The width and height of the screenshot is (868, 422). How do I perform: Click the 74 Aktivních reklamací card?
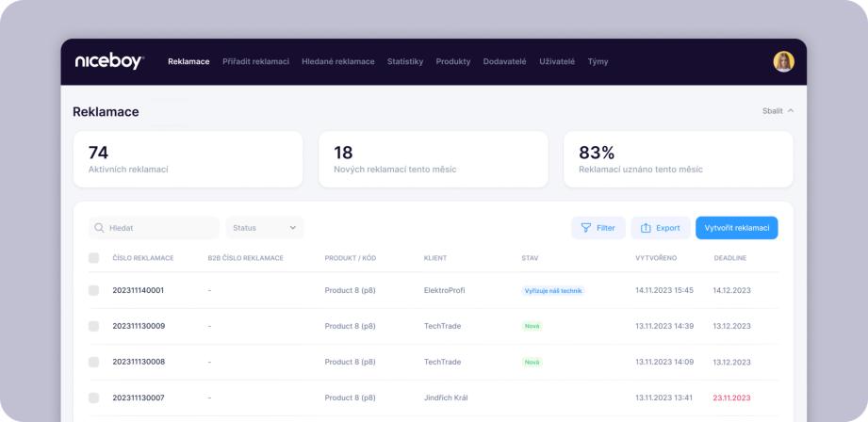click(x=188, y=159)
